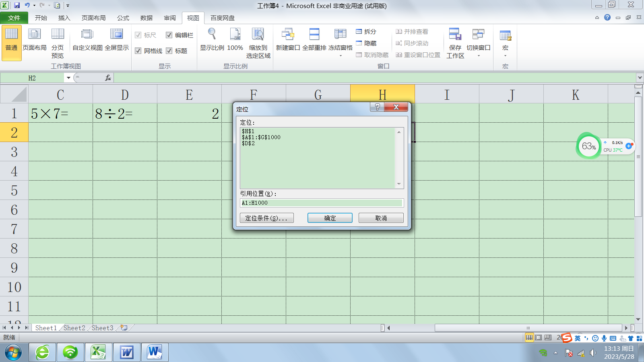Open Custom Views (自定义视图)
Viewport: 644px width, 362px height.
(87, 39)
